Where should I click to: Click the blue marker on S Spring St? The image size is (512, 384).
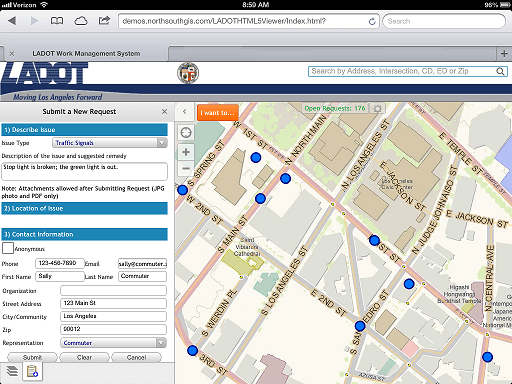coord(182,190)
